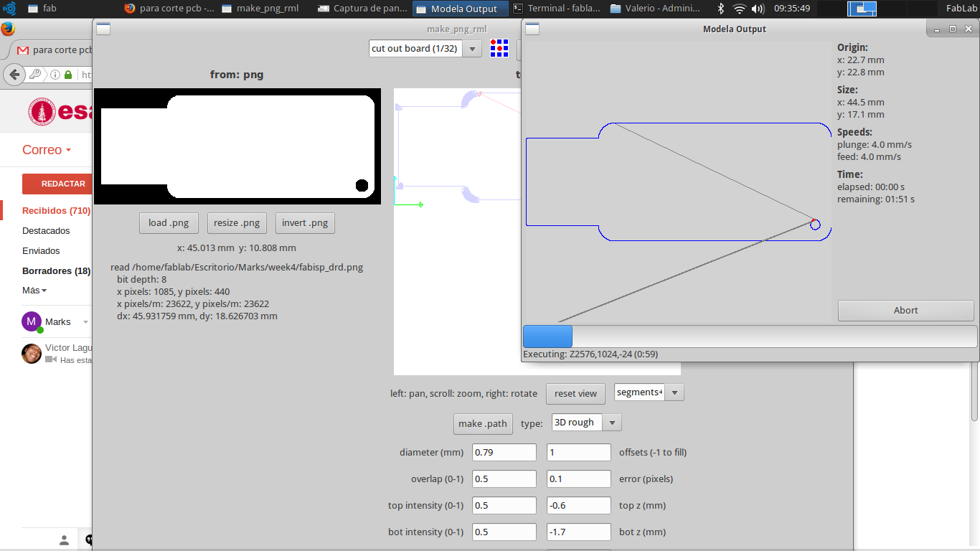
Task: Expand the Más folder list
Action: (34, 291)
